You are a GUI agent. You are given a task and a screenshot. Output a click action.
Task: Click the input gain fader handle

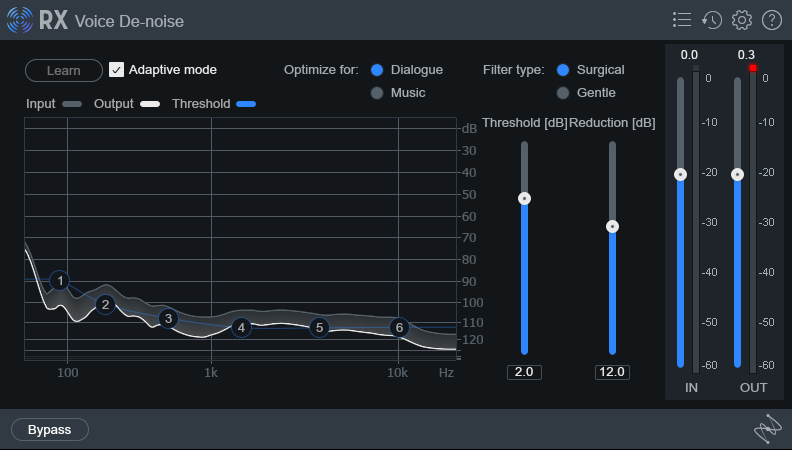(x=680, y=174)
